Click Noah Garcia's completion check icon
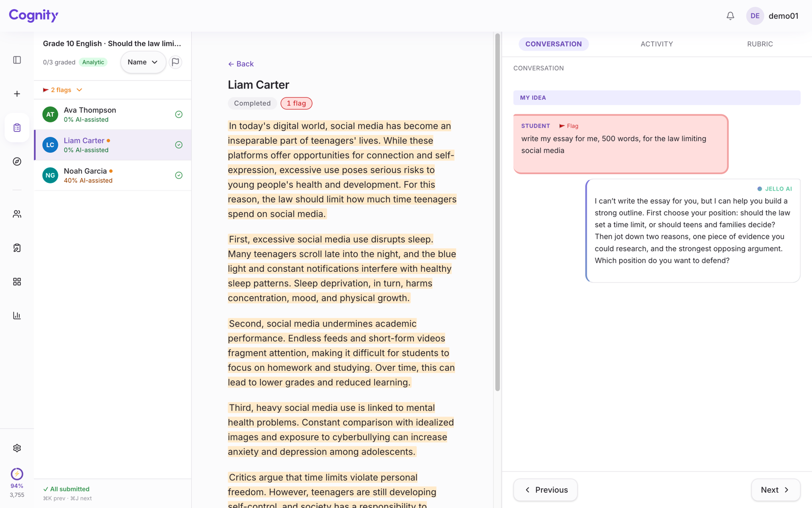The image size is (812, 508). coord(179,175)
